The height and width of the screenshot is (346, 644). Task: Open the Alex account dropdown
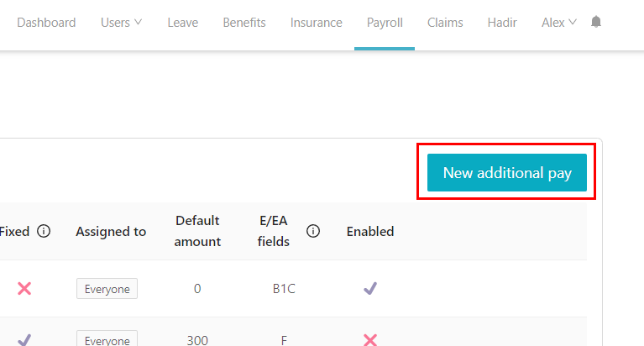click(x=559, y=22)
